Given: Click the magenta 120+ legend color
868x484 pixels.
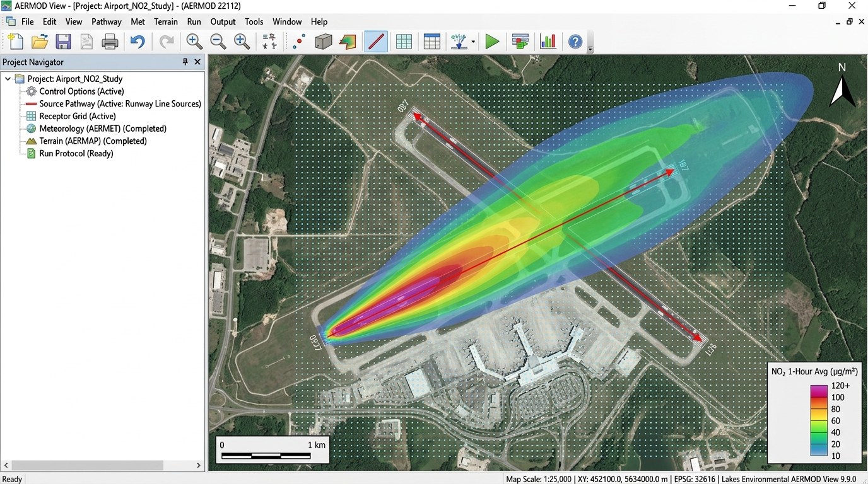Looking at the screenshot, I should tap(819, 389).
